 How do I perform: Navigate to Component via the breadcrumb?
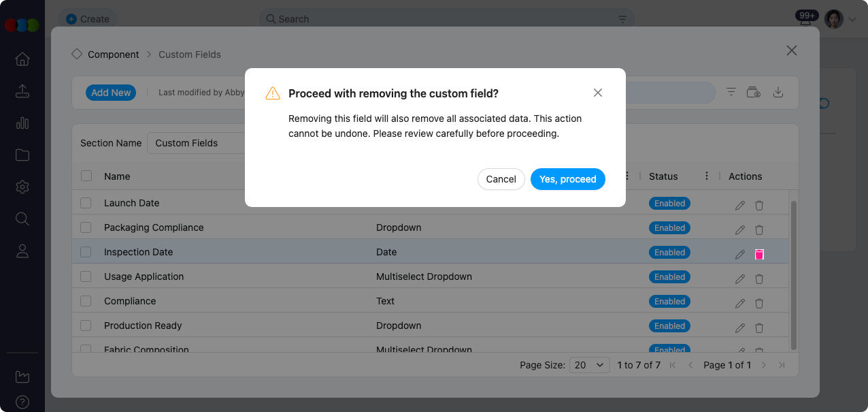point(114,54)
